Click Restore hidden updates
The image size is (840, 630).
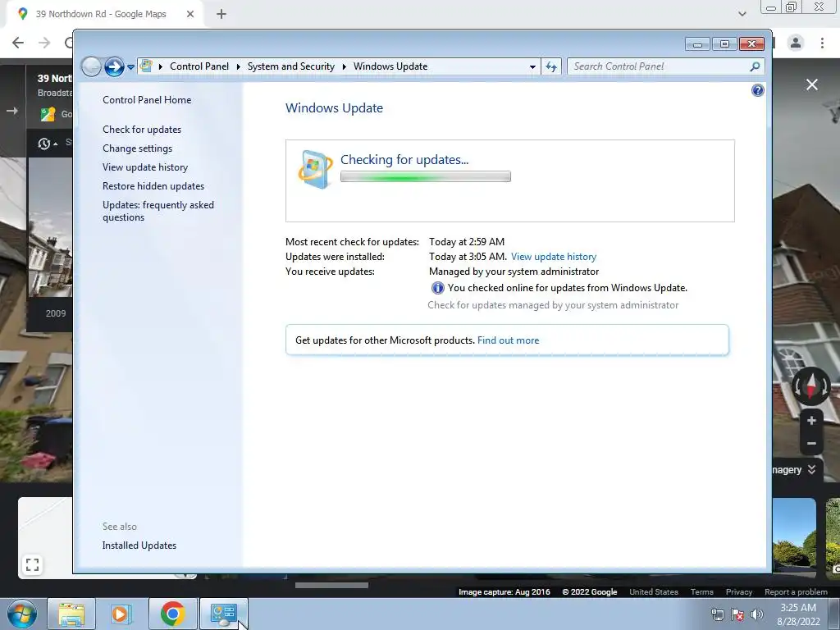(x=153, y=186)
